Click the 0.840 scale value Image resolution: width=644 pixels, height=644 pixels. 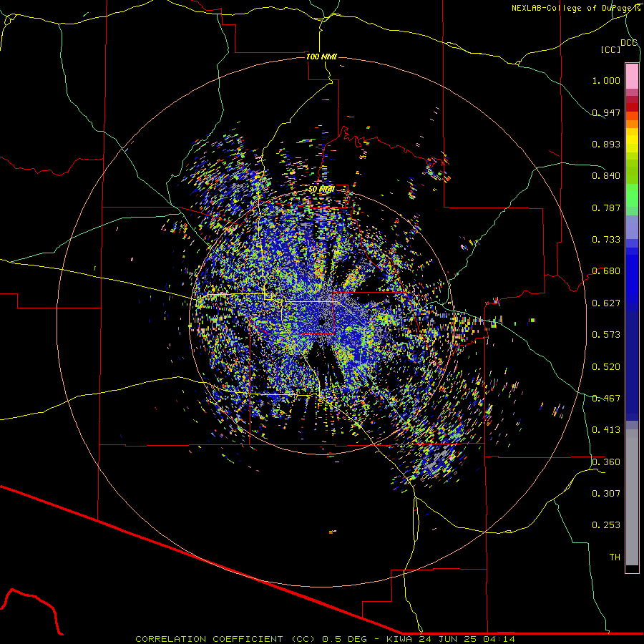click(606, 176)
